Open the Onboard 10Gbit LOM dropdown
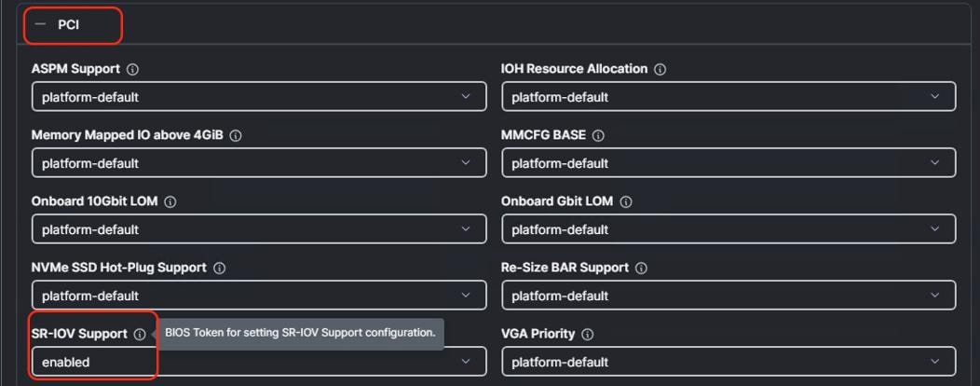 (258, 229)
